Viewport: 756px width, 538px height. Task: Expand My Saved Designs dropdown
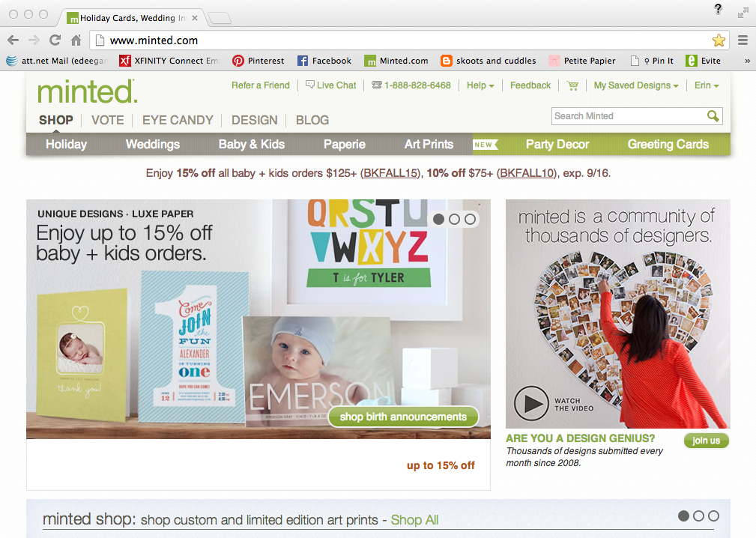coord(636,85)
